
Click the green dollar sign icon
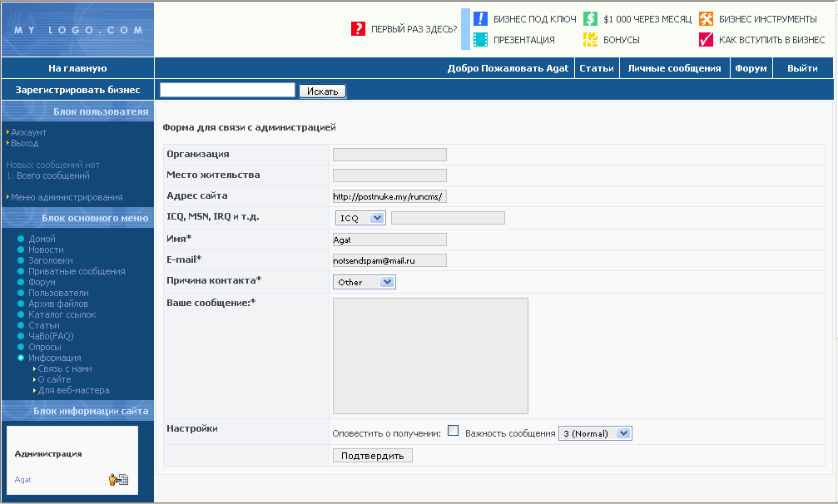click(x=590, y=18)
